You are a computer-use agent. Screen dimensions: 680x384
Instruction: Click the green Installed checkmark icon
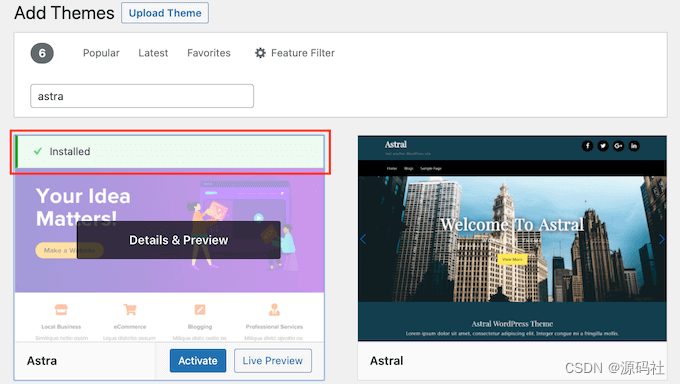[38, 151]
